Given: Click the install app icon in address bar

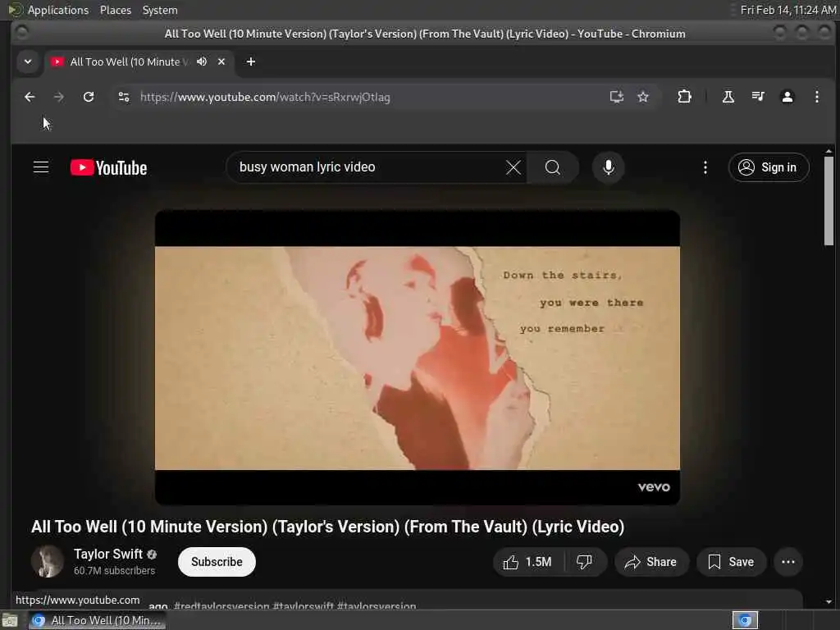Looking at the screenshot, I should tap(617, 97).
